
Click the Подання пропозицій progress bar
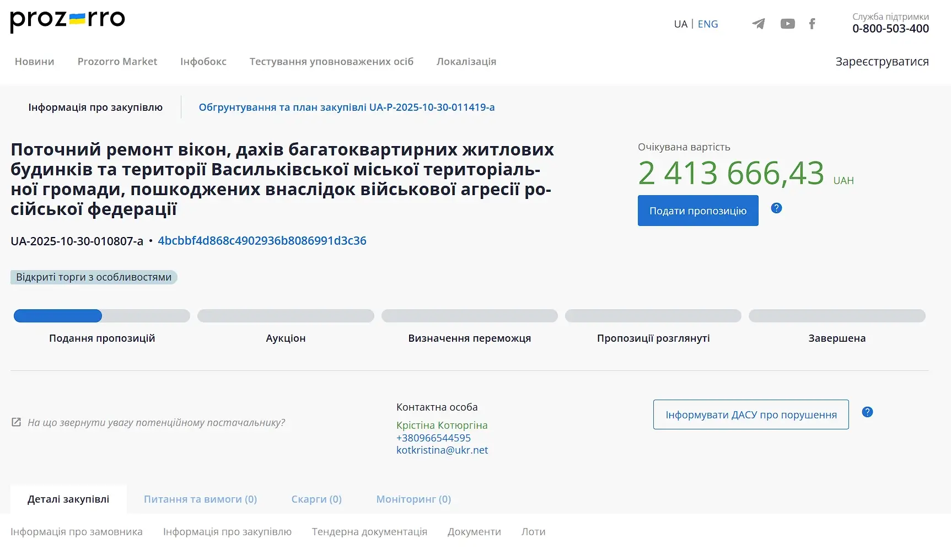[102, 316]
